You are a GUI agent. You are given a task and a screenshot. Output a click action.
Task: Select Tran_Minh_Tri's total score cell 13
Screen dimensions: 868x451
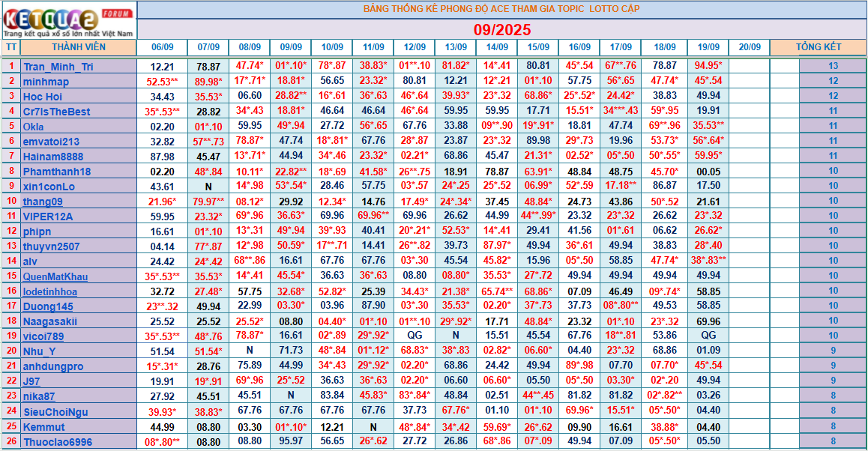tap(833, 66)
